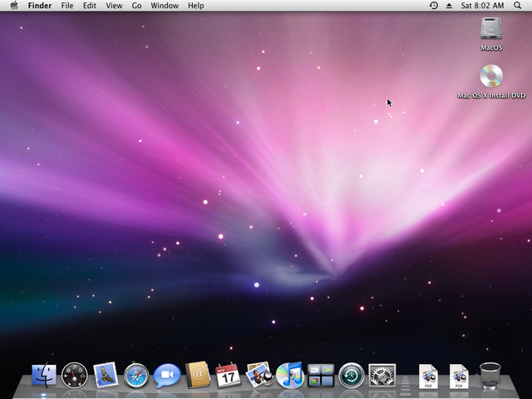Open Preview app in the Dock

259,375
